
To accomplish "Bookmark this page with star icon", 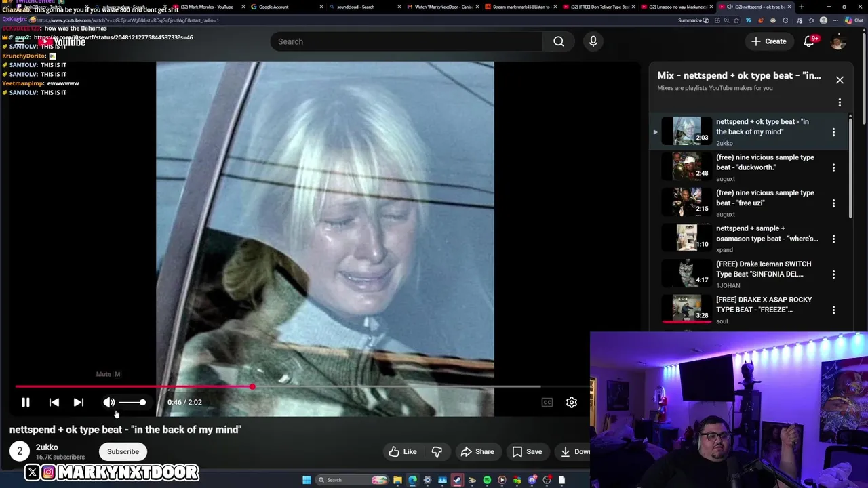I will point(736,20).
